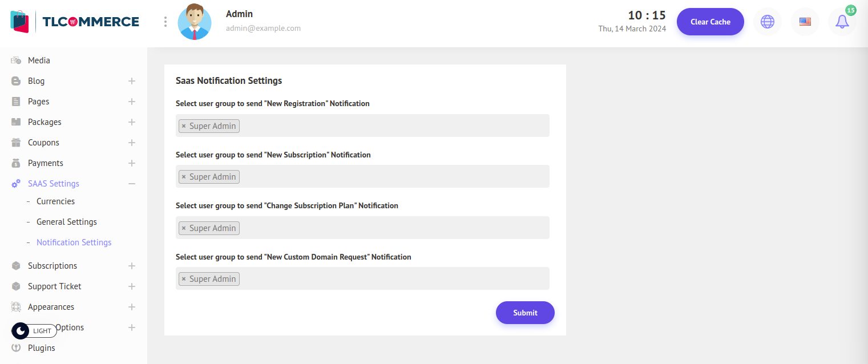Toggle the LIGHT dark mode switch
The height and width of the screenshot is (364, 868).
click(x=34, y=331)
